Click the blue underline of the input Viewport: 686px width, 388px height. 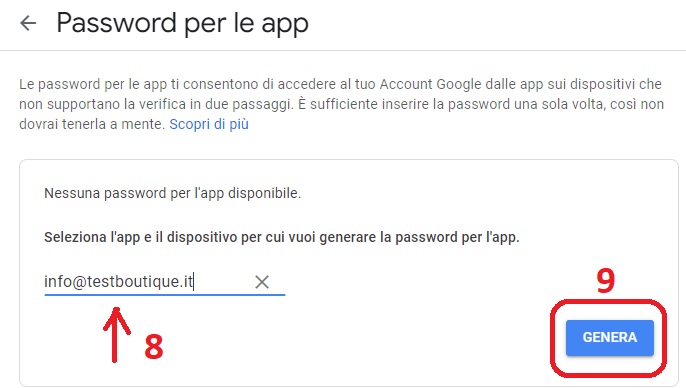pyautogui.click(x=164, y=295)
